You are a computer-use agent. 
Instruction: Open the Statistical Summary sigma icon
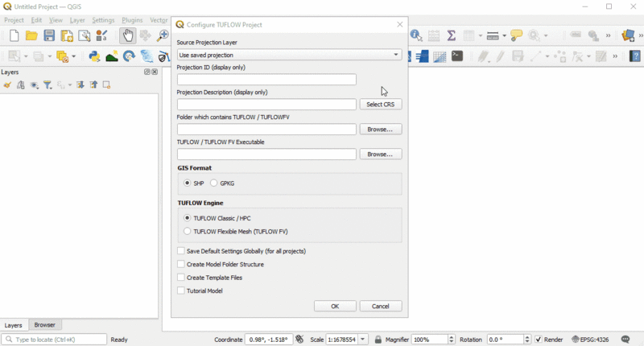[452, 36]
